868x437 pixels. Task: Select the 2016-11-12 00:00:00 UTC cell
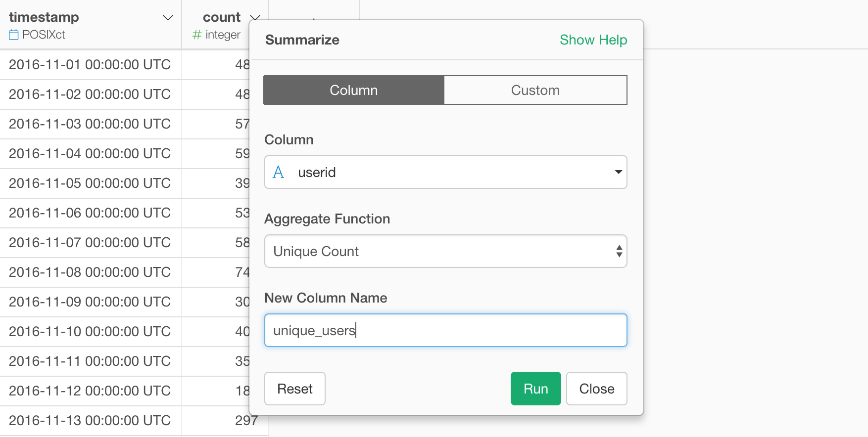(x=90, y=391)
